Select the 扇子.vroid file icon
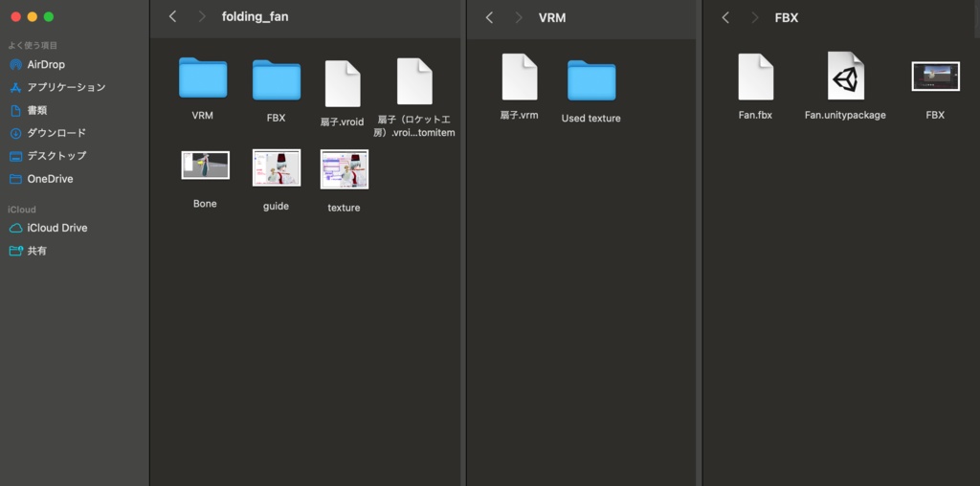Screen dimensions: 980x486 pyautogui.click(x=343, y=83)
